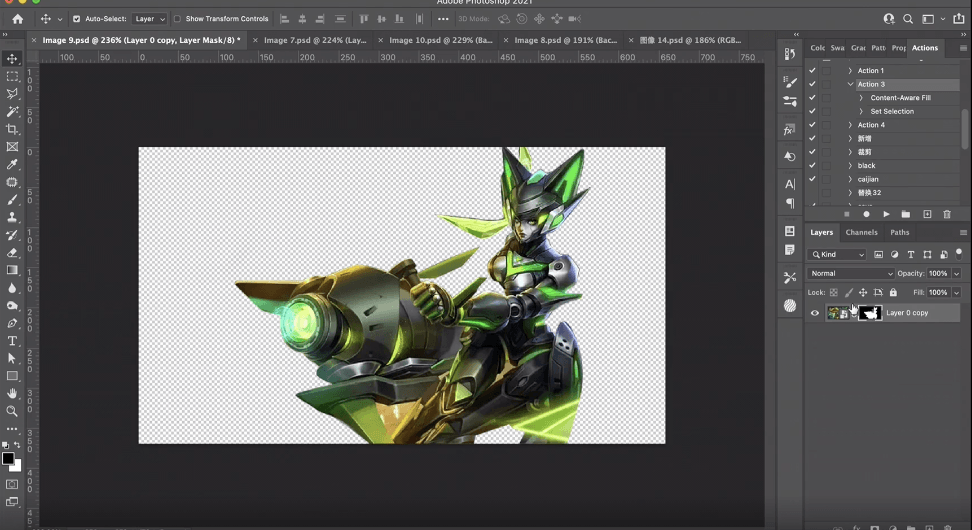This screenshot has height=530, width=972.
Task: Enable Show Transform Controls checkbox
Action: [178, 19]
